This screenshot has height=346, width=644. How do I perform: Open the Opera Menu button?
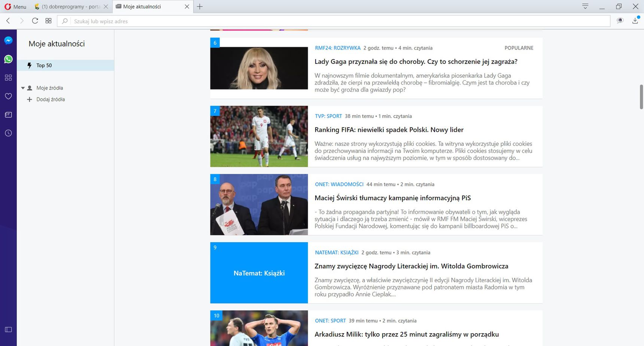click(x=15, y=6)
